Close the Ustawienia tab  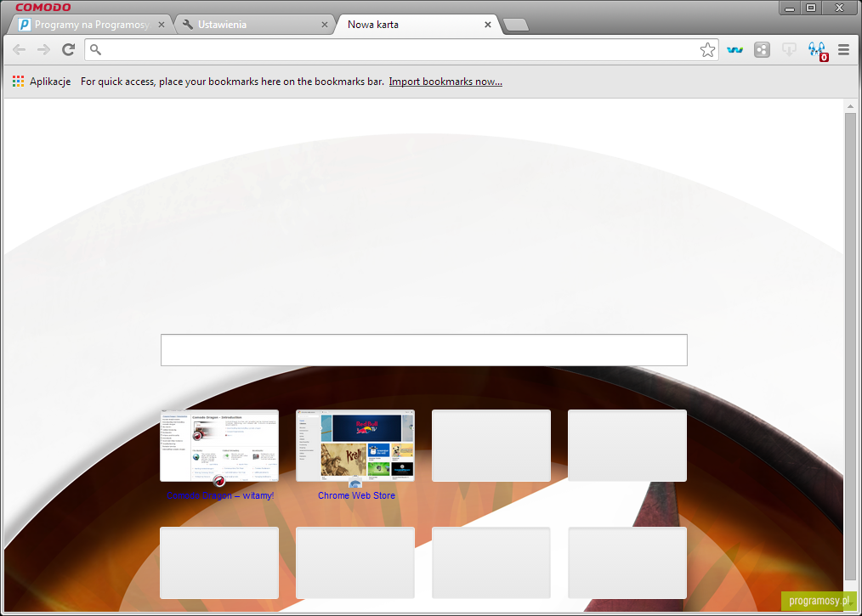(325, 25)
